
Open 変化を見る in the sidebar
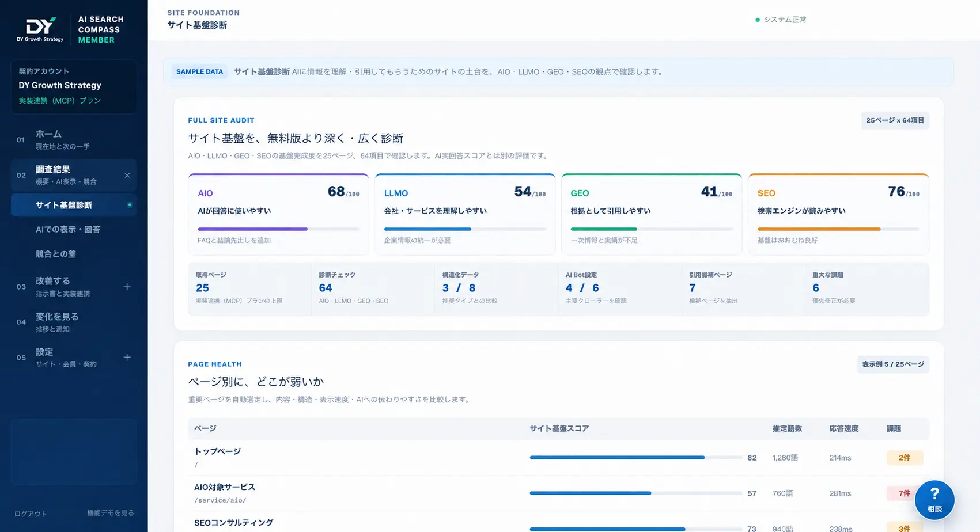coord(74,322)
